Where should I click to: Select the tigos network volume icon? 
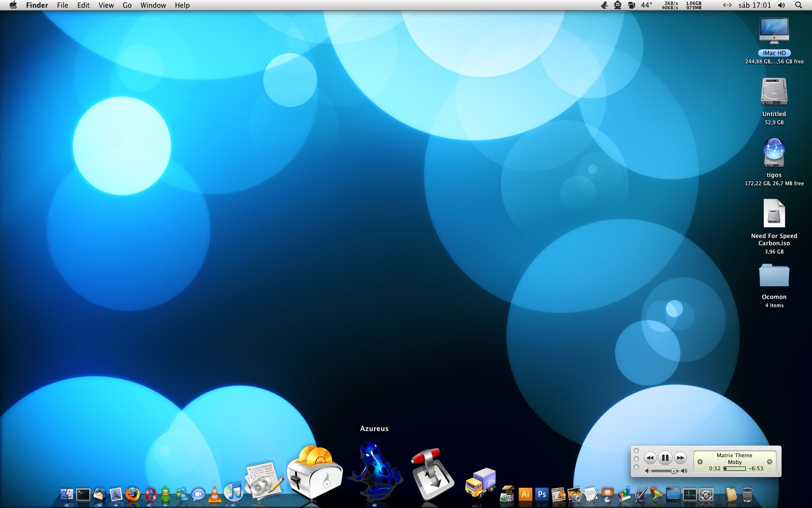point(774,153)
